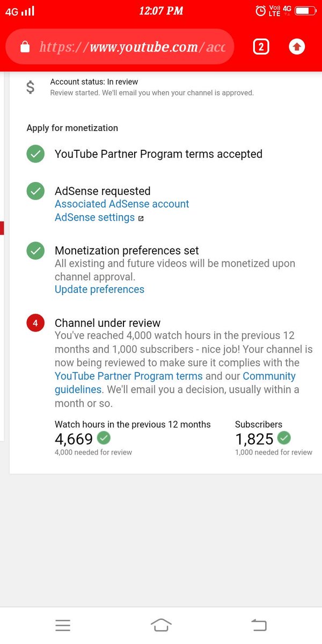Tap the round upload arrow browser icon
This screenshot has height=644, width=322.
(x=297, y=47)
